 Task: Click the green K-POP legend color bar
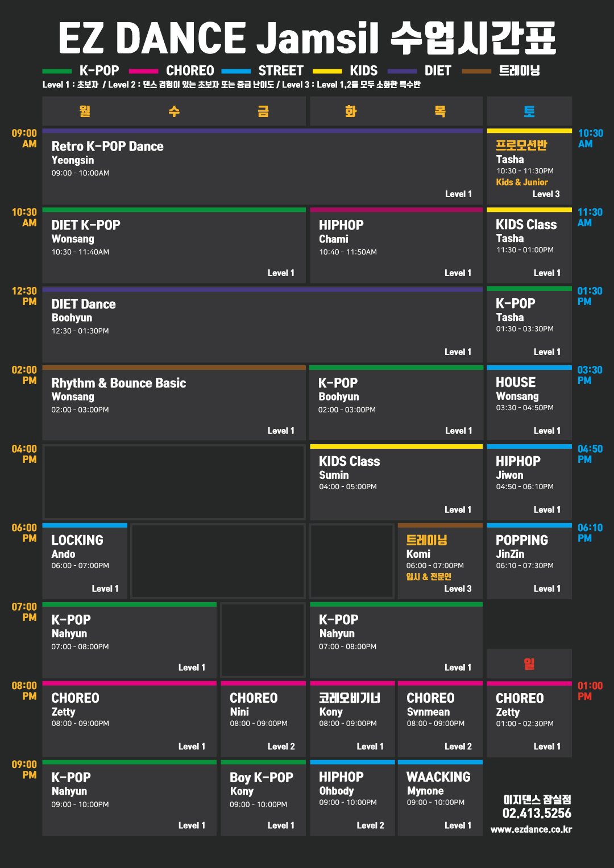57,72
